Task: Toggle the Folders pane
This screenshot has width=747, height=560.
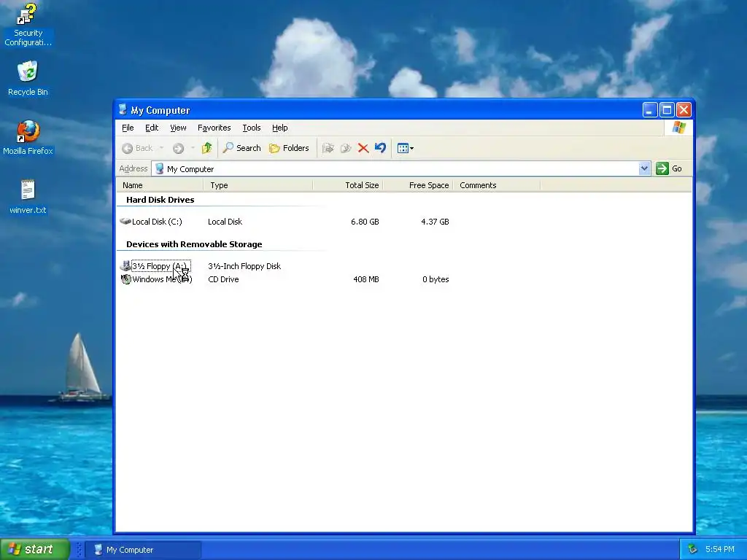Action: [289, 148]
